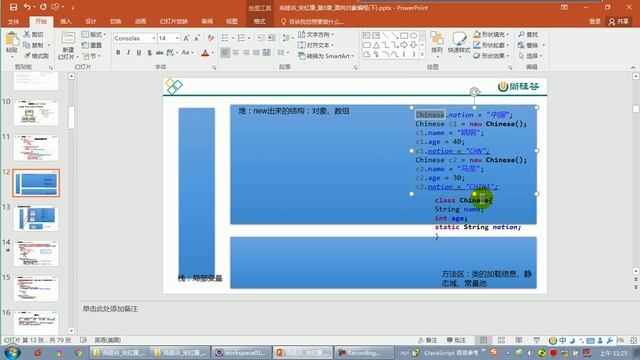Toggle Bold formatting
The width and height of the screenshot is (640, 360).
click(118, 53)
